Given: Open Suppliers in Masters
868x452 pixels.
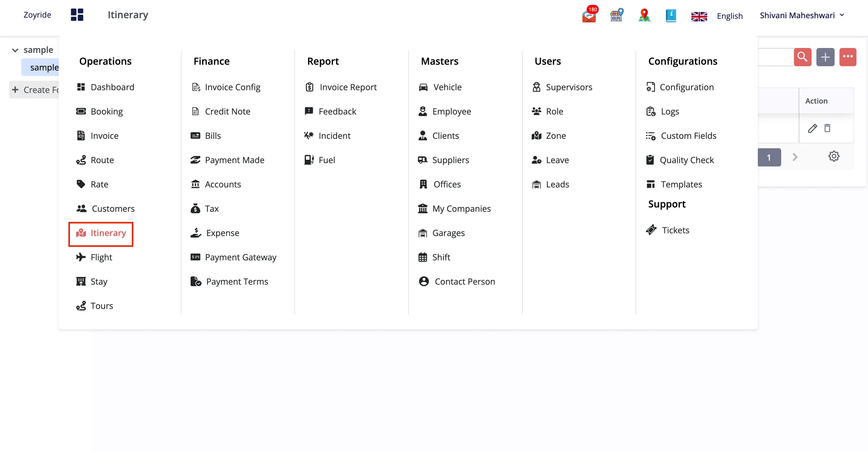Looking at the screenshot, I should 444,160.
